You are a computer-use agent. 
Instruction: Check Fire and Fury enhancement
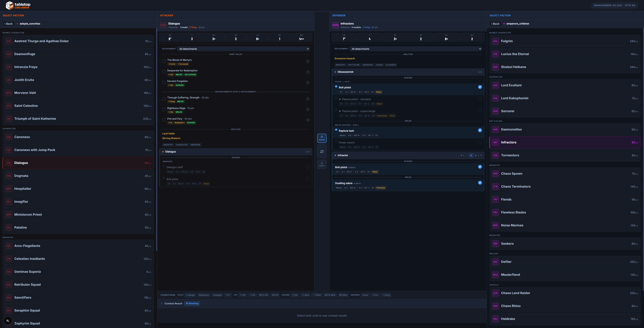(x=164, y=120)
